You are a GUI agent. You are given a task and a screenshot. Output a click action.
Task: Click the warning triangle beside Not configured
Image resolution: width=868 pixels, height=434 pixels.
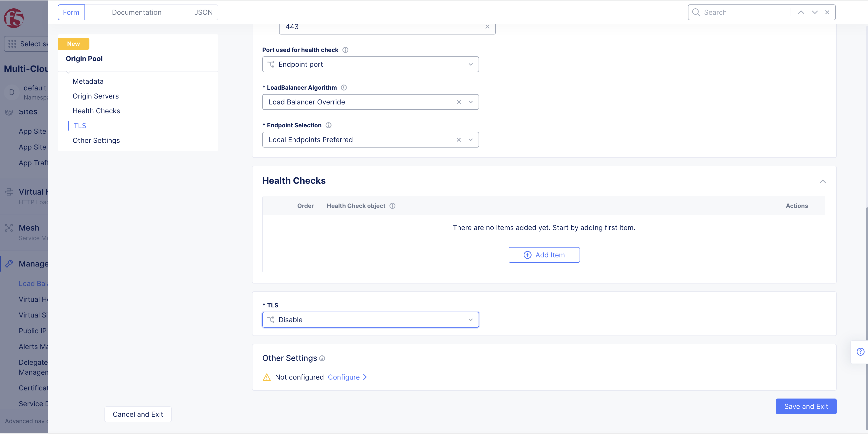[267, 377]
